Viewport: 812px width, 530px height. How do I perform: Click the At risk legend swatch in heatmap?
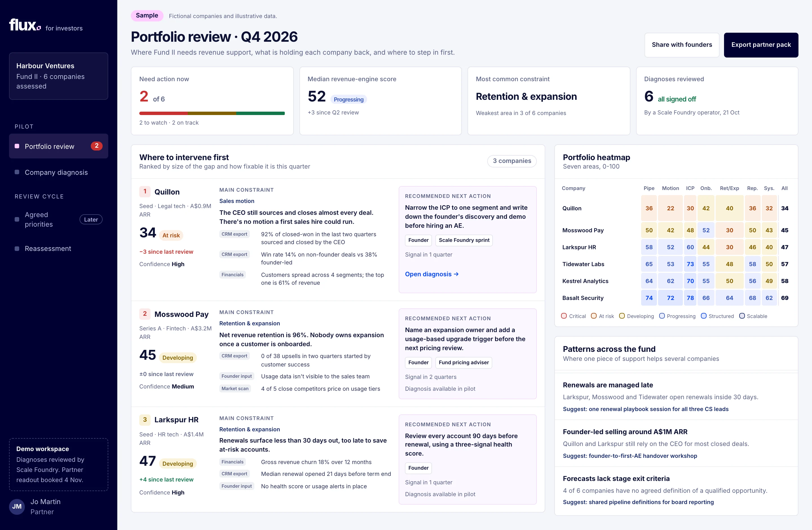pos(594,316)
